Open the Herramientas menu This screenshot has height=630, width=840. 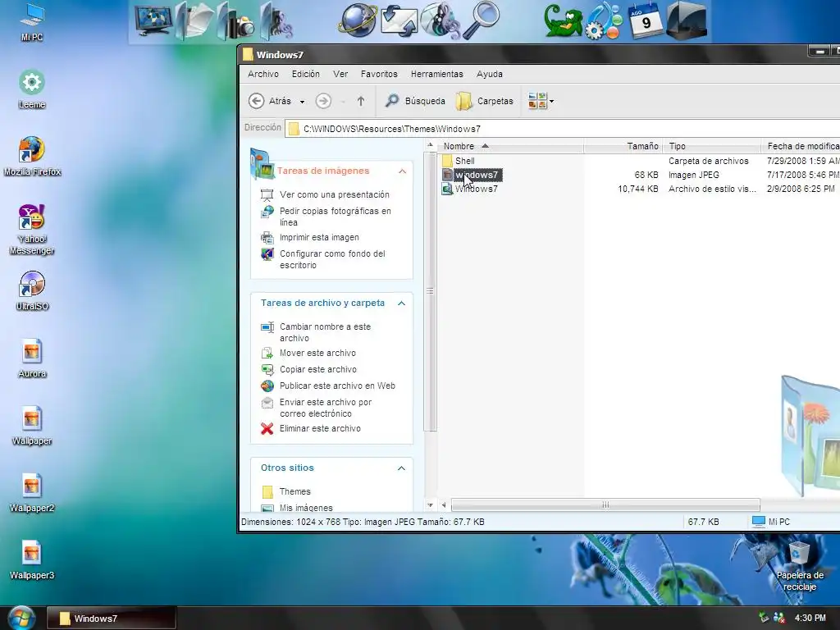point(437,74)
